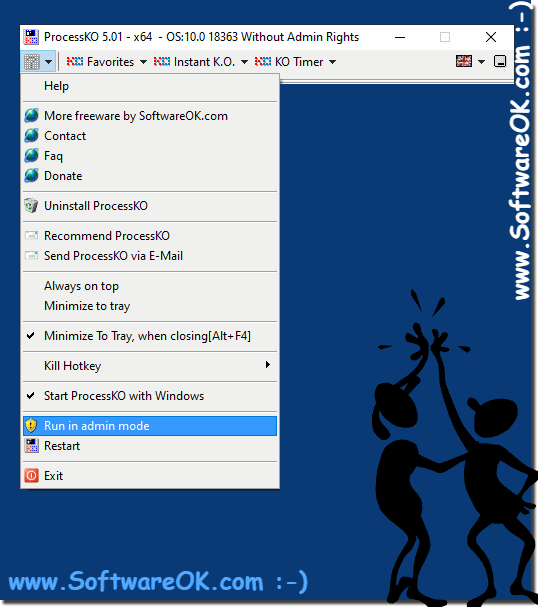The width and height of the screenshot is (538, 607).
Task: Open the Help menu entry
Action: pyautogui.click(x=150, y=86)
